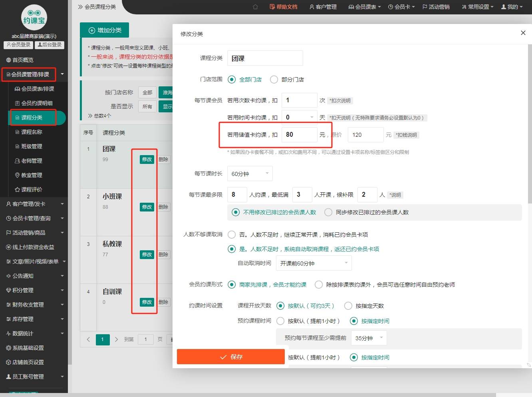Click the 储值卡 deduct amount field with 80
This screenshot has width=532, height=397.
[300, 135]
